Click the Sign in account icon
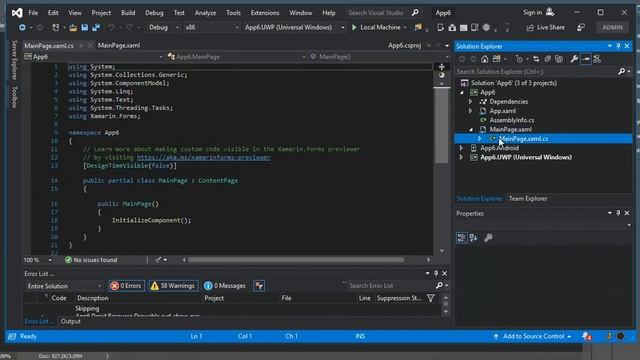 click(x=550, y=12)
